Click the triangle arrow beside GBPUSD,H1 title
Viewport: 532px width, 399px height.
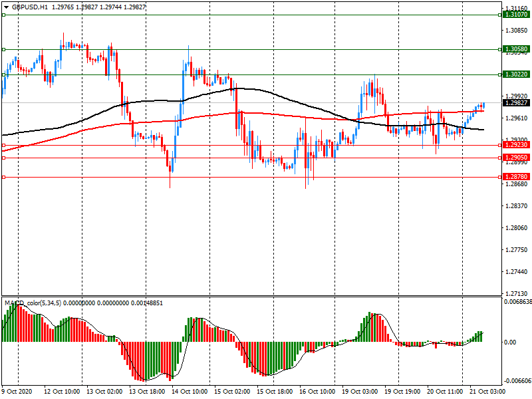pyautogui.click(x=7, y=7)
